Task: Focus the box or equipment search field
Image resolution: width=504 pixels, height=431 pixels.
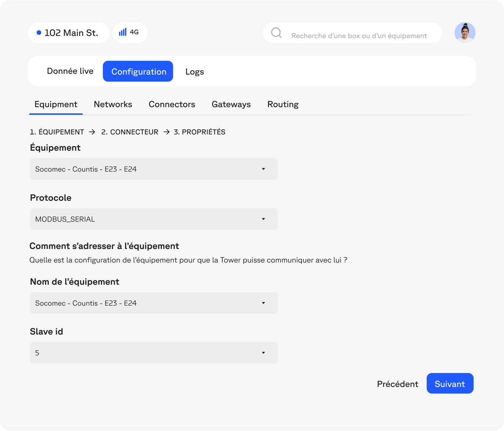Action: (359, 36)
